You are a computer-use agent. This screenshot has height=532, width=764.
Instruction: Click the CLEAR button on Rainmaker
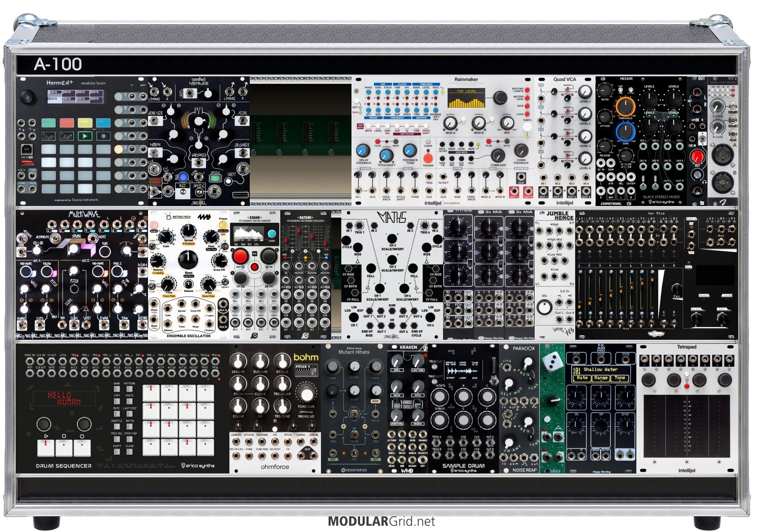tap(428, 141)
